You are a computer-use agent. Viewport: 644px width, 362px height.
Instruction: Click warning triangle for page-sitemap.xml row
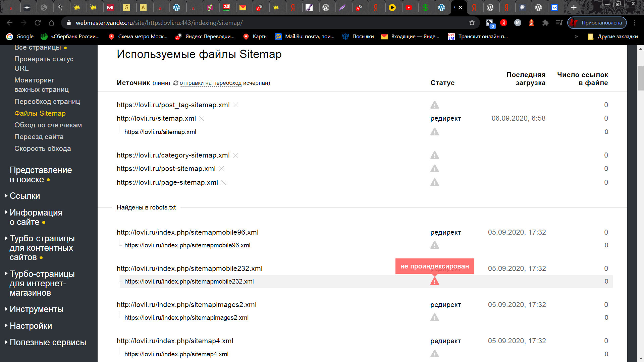point(435,182)
